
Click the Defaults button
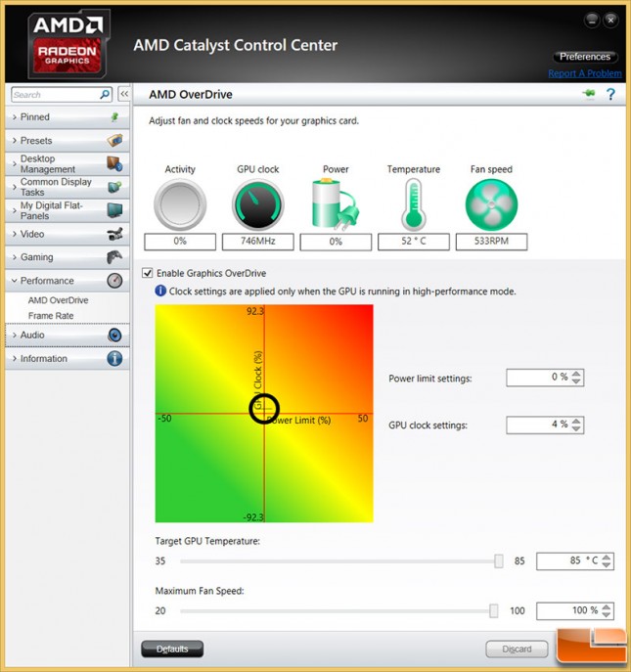pos(172,649)
